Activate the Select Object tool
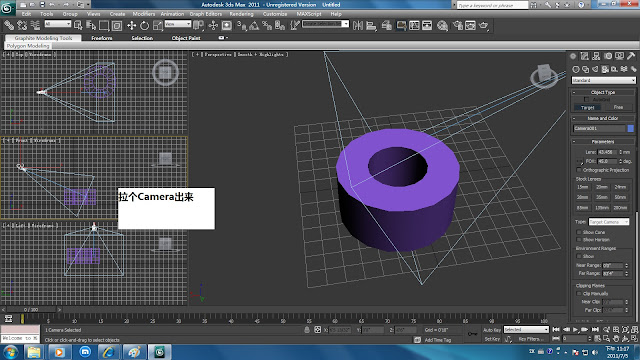640x360 pixels. click(78, 25)
